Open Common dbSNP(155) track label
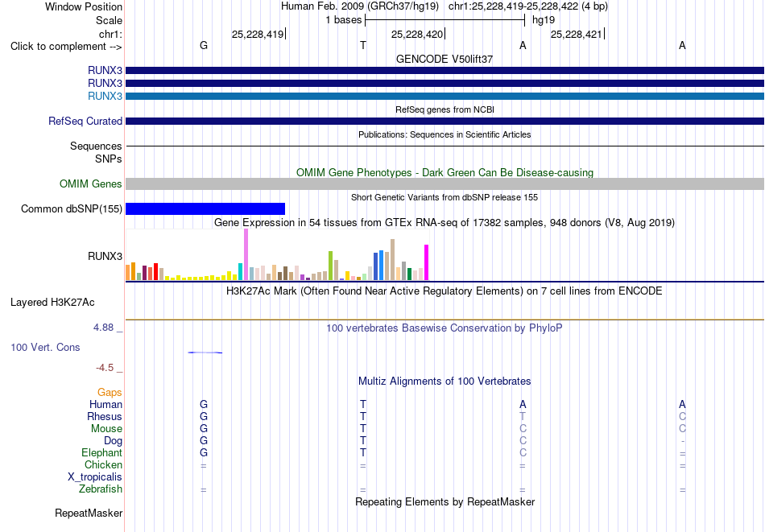Viewport: 765px width, 532px height. pyautogui.click(x=72, y=208)
